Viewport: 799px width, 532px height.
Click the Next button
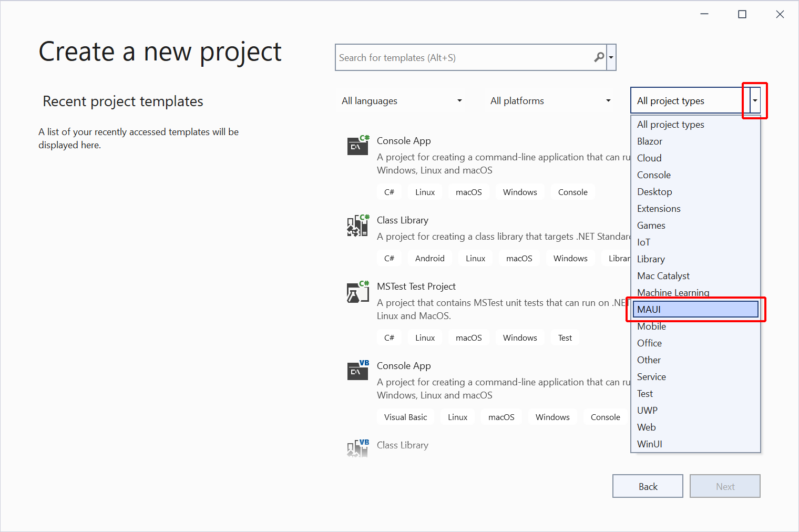pyautogui.click(x=725, y=486)
